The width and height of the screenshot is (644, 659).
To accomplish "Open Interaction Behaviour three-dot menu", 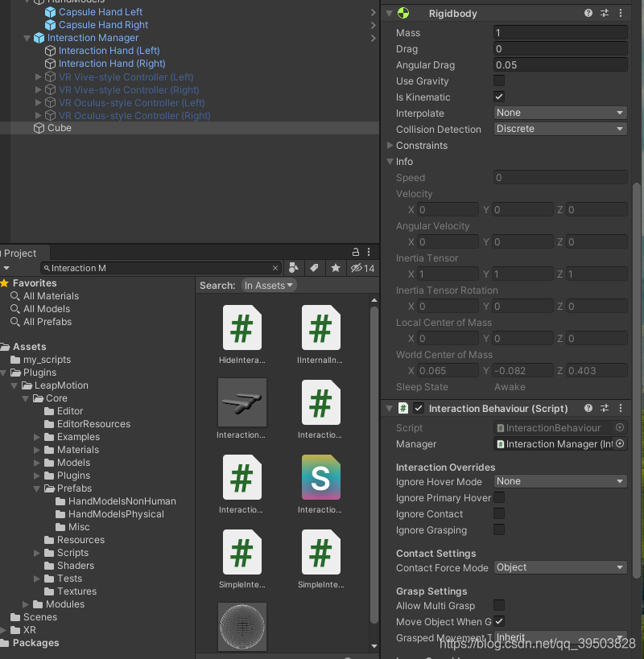I will coord(621,408).
